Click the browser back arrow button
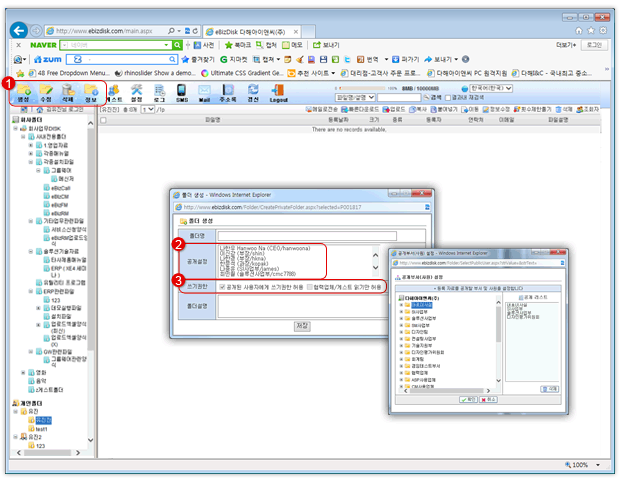620x480 pixels. (19, 30)
